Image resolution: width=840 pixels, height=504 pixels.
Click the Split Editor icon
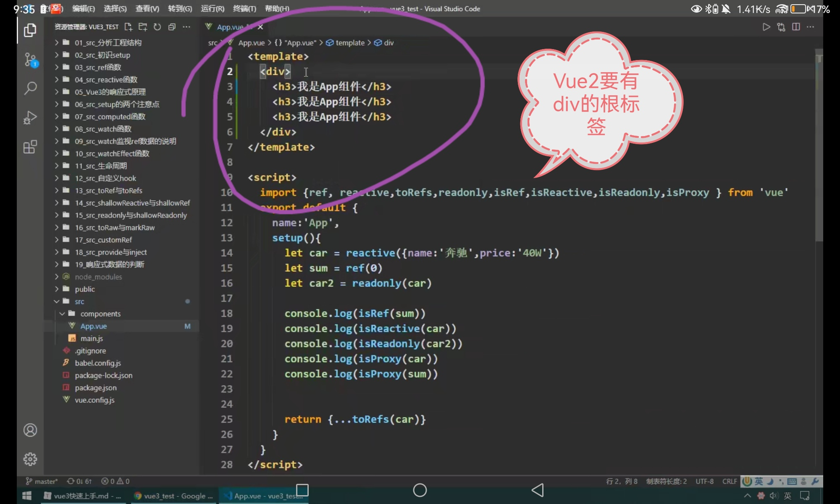point(795,27)
